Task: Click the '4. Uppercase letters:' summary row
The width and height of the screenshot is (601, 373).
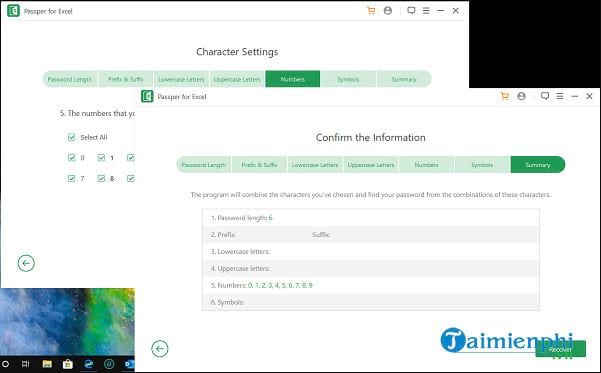Action: pyautogui.click(x=371, y=268)
